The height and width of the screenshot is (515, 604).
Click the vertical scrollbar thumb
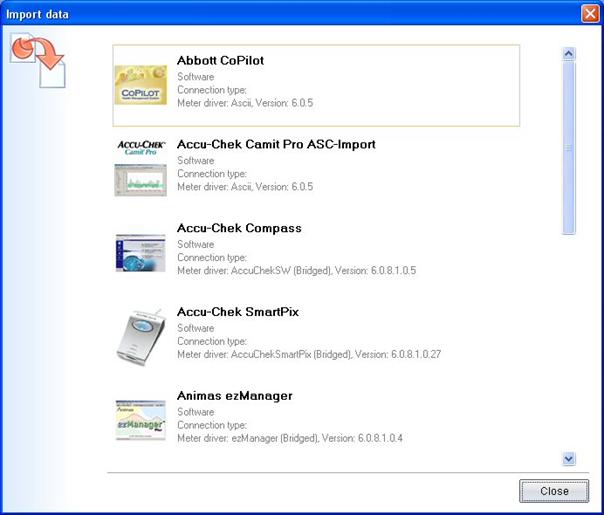pos(568,148)
